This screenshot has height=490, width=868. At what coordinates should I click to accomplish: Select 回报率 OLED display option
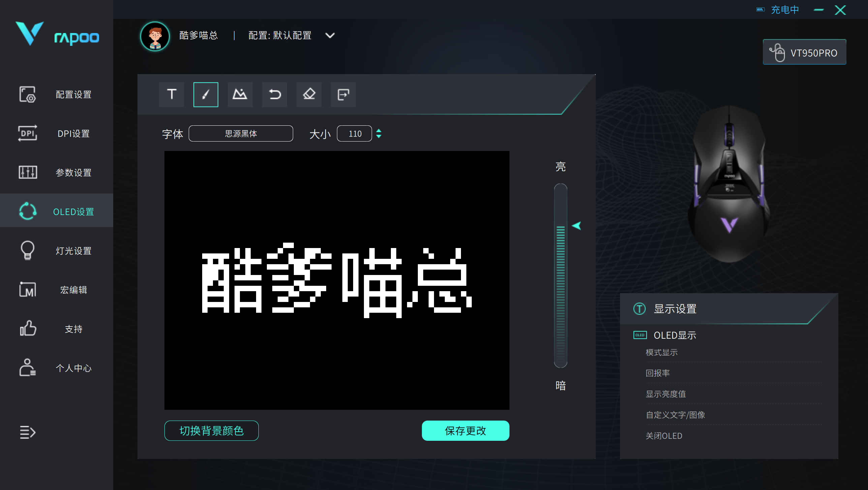click(x=657, y=373)
